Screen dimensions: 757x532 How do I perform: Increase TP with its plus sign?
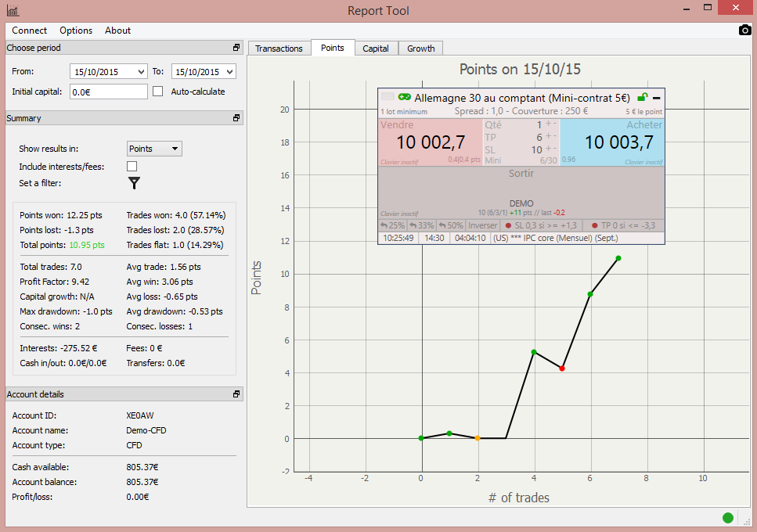coord(548,136)
